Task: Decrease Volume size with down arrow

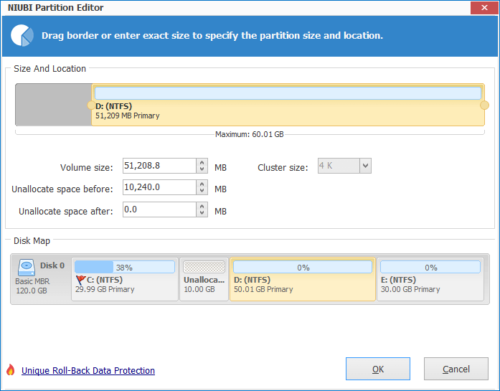Action: (x=202, y=169)
